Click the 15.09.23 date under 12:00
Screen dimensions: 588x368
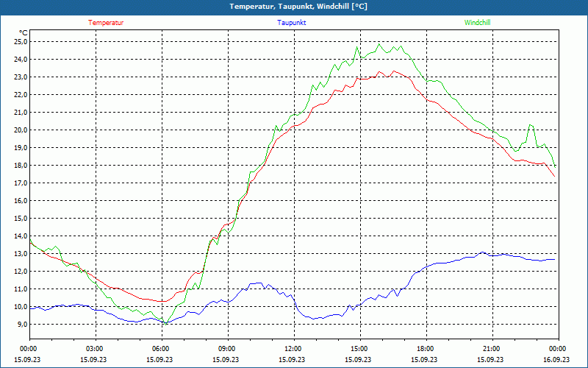292,359
